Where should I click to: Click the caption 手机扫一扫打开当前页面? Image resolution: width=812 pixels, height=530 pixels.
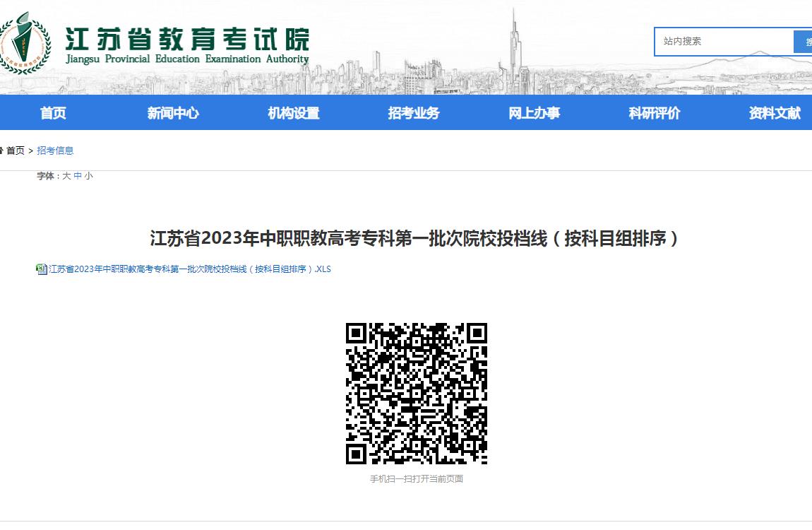coord(417,478)
